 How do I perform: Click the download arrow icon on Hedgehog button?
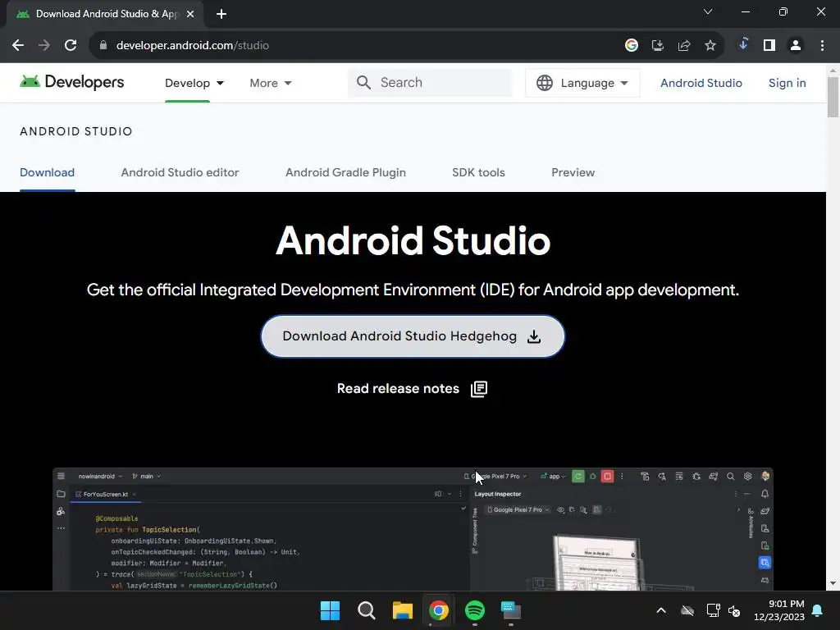click(x=534, y=336)
